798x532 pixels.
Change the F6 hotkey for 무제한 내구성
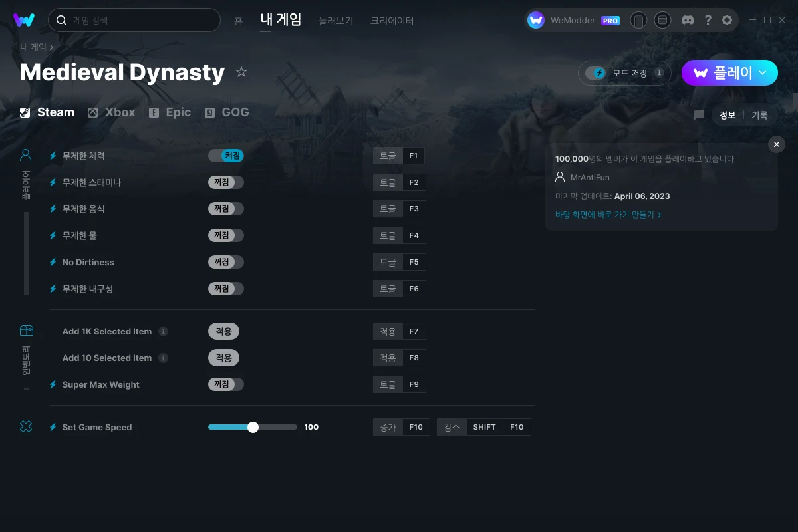(399, 289)
